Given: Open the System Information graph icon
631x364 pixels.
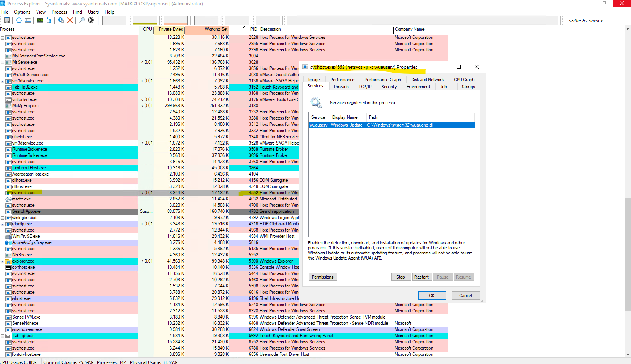Looking at the screenshot, I should (40, 20).
